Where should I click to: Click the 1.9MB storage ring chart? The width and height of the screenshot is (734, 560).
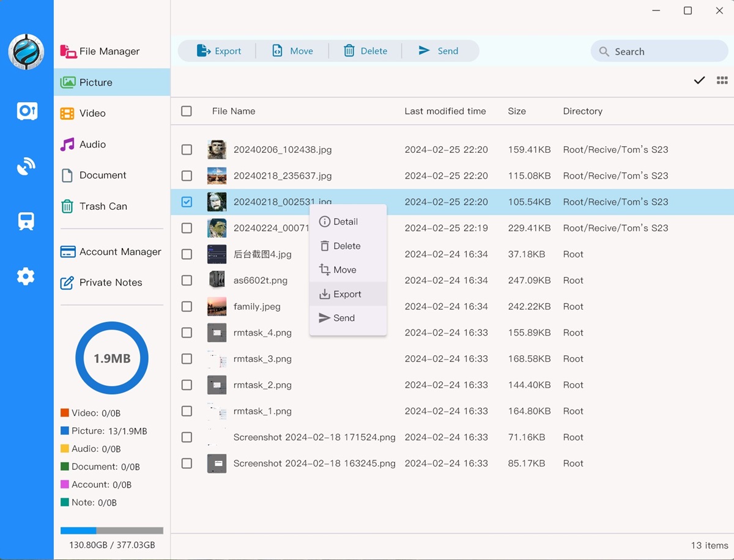(x=112, y=358)
